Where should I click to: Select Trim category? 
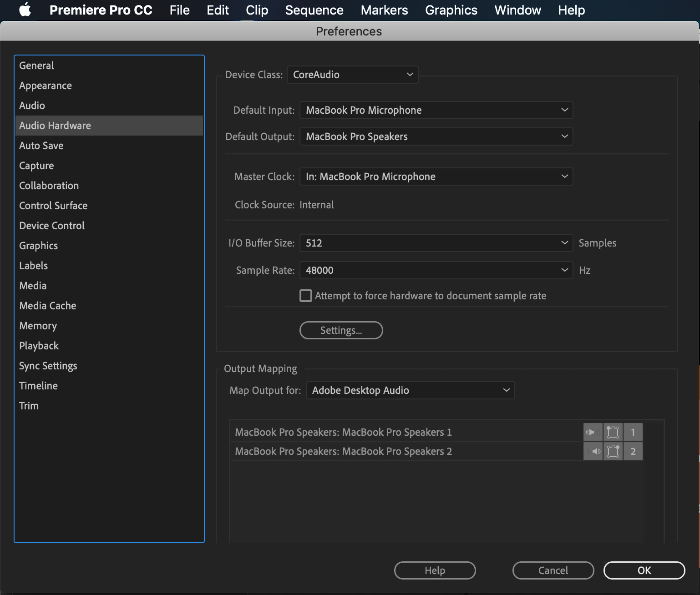[109, 406]
